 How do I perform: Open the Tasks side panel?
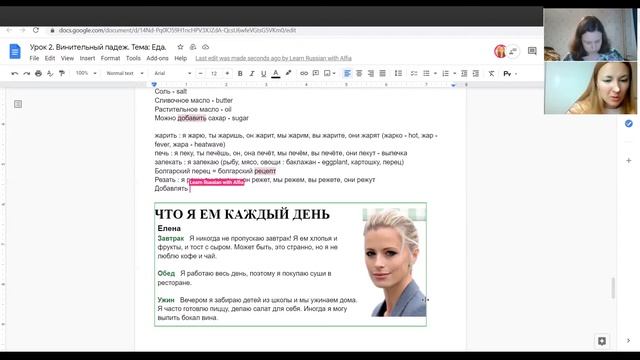629,123
